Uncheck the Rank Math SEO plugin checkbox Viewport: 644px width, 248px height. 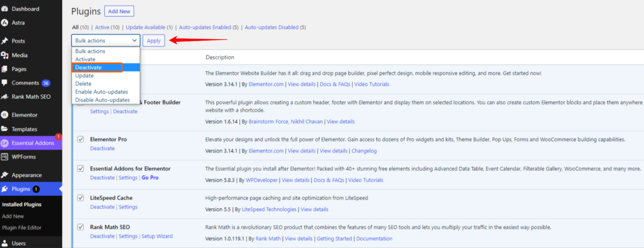click(x=80, y=227)
